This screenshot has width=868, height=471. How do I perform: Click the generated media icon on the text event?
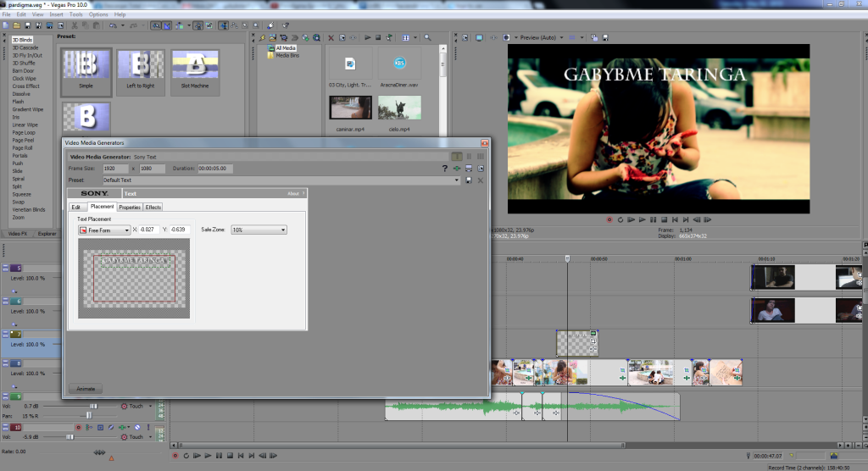coord(593,334)
